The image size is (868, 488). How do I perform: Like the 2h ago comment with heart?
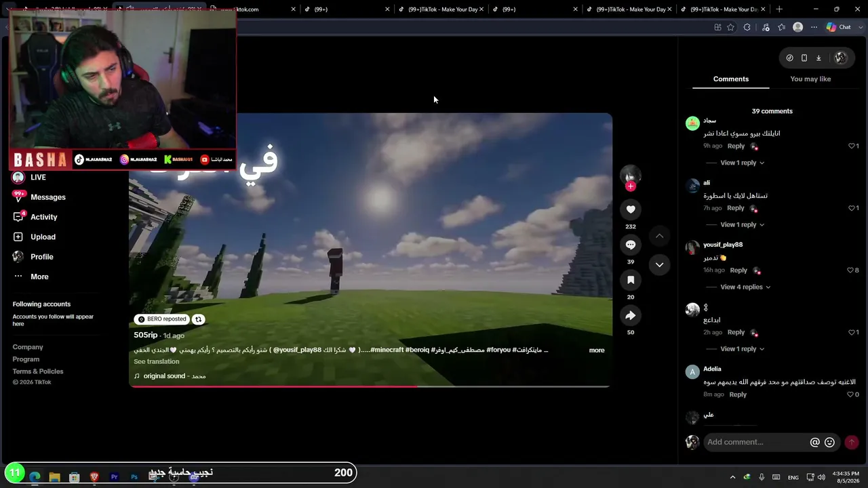(852, 332)
